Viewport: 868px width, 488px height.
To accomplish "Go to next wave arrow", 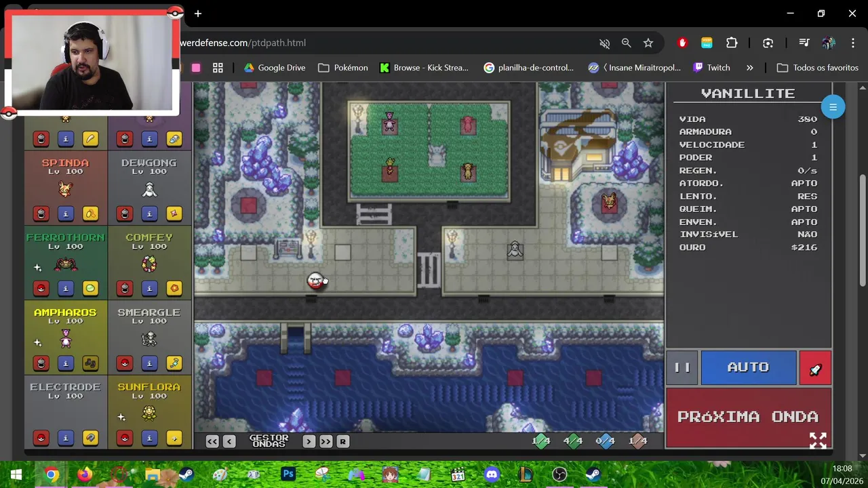I will pyautogui.click(x=309, y=441).
